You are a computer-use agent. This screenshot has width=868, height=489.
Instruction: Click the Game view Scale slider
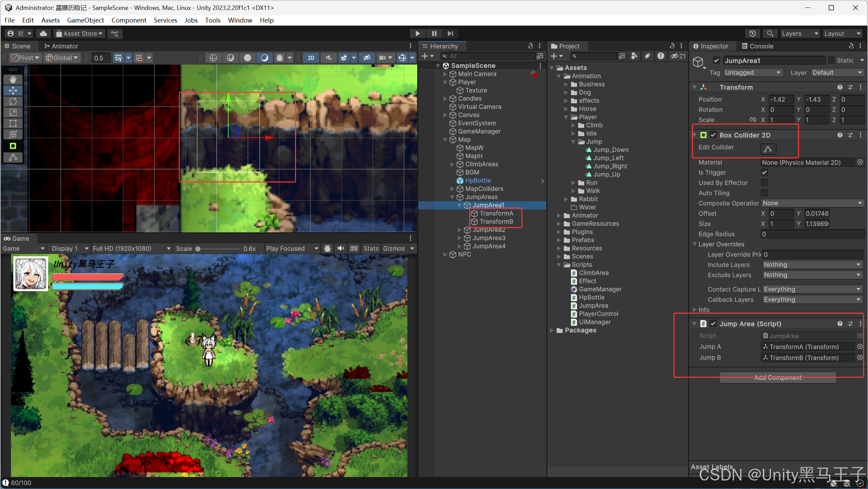(x=219, y=249)
